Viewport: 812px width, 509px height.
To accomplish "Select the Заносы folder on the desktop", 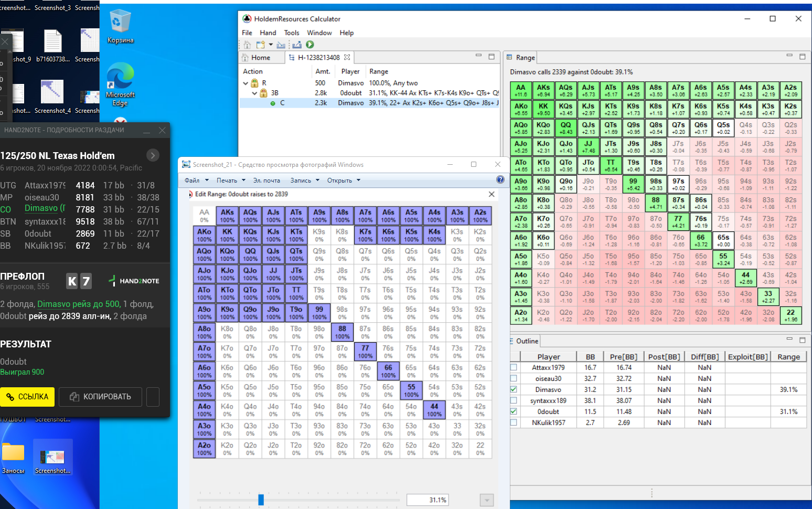I will (13, 458).
